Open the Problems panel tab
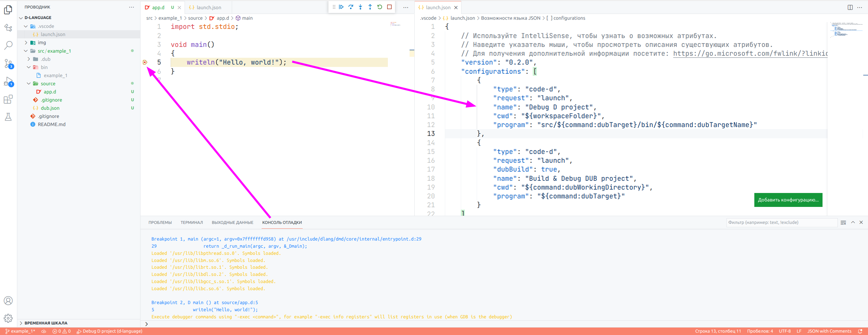Screen dimensions: 868x335 pos(160,223)
